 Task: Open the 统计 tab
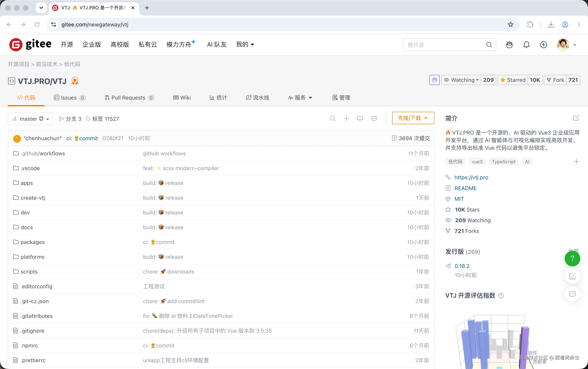point(218,98)
